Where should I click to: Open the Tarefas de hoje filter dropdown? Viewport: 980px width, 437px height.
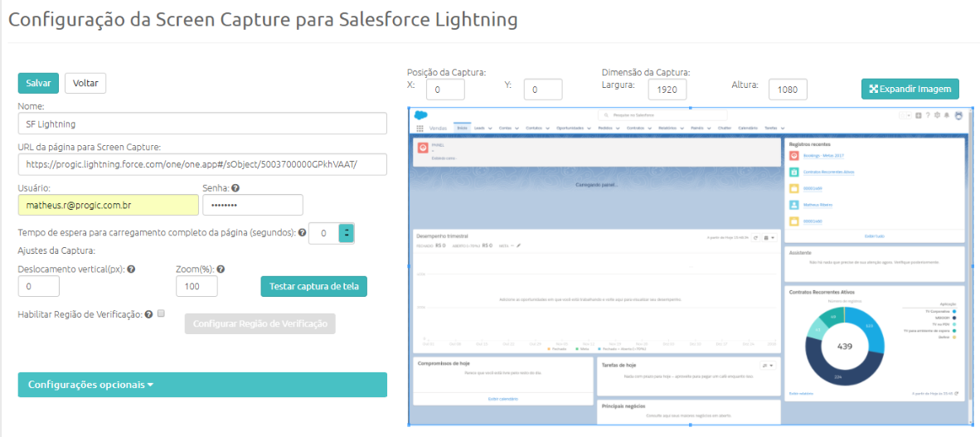point(768,365)
